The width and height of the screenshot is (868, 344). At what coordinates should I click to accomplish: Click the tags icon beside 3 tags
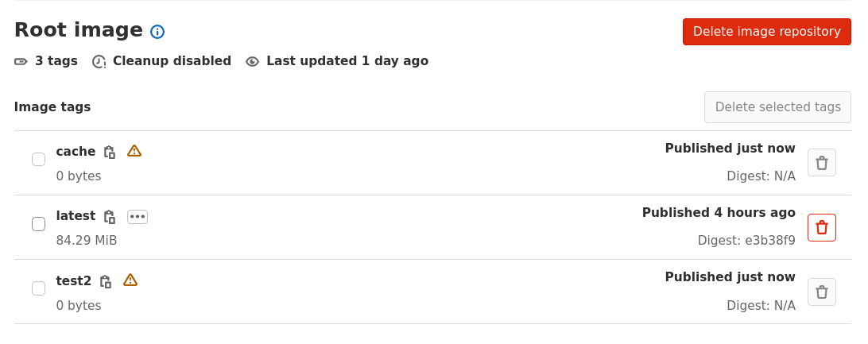[21, 61]
